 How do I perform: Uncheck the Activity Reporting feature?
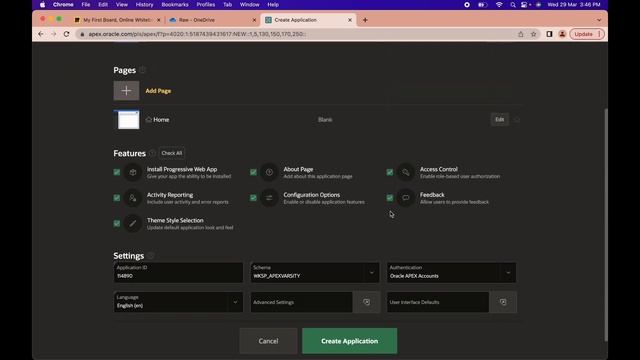click(x=117, y=198)
